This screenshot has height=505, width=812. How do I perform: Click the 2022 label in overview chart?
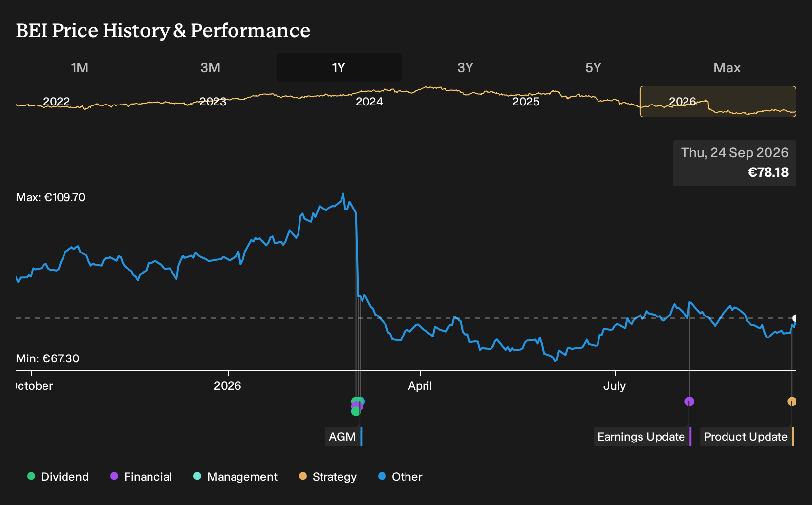coord(57,102)
